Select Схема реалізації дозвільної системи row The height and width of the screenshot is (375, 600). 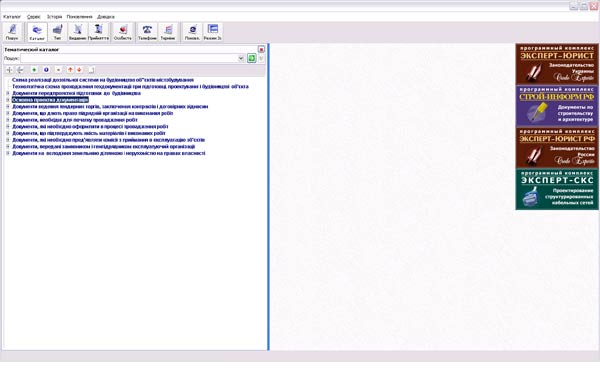tap(103, 80)
